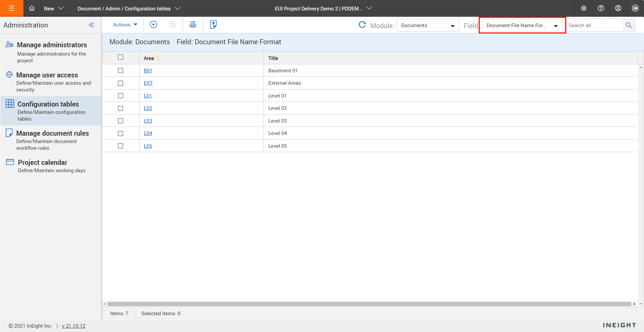Collapse the Administration side panel
Image resolution: width=644 pixels, height=332 pixels.
92,25
